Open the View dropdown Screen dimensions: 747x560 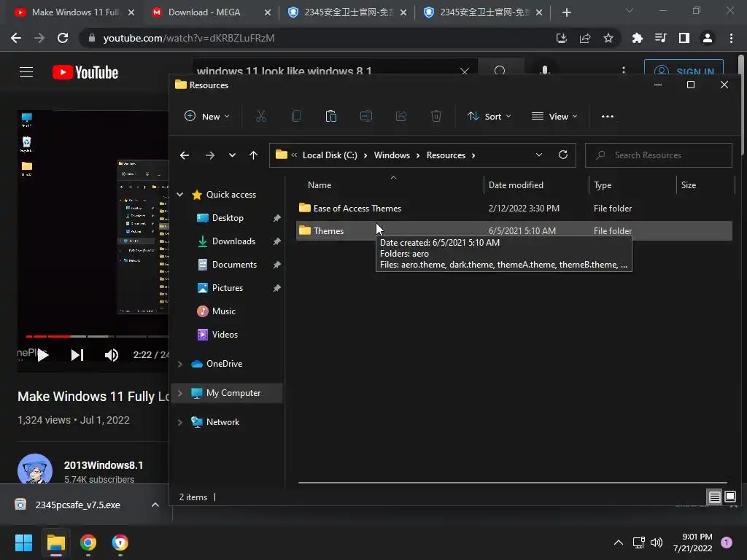pos(554,116)
